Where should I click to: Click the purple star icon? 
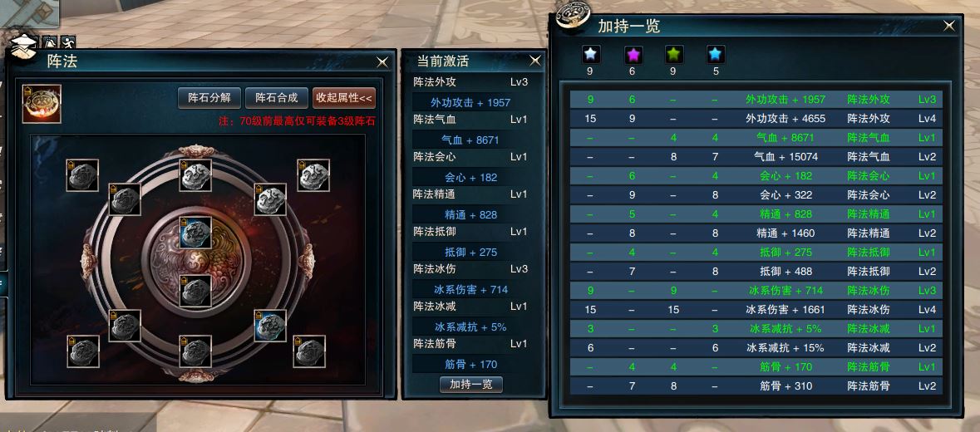(633, 54)
